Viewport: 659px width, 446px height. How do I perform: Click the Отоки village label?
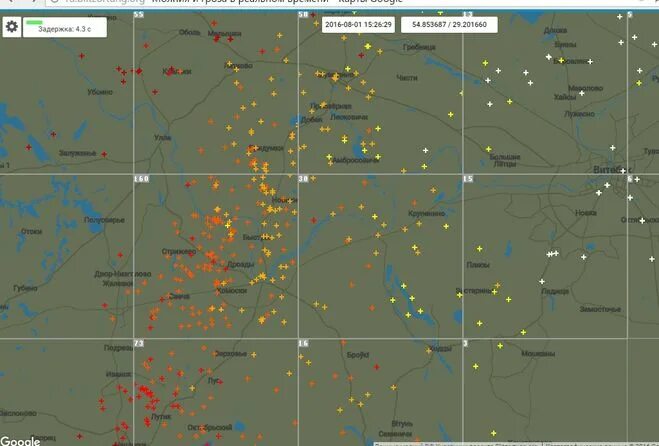point(32,232)
